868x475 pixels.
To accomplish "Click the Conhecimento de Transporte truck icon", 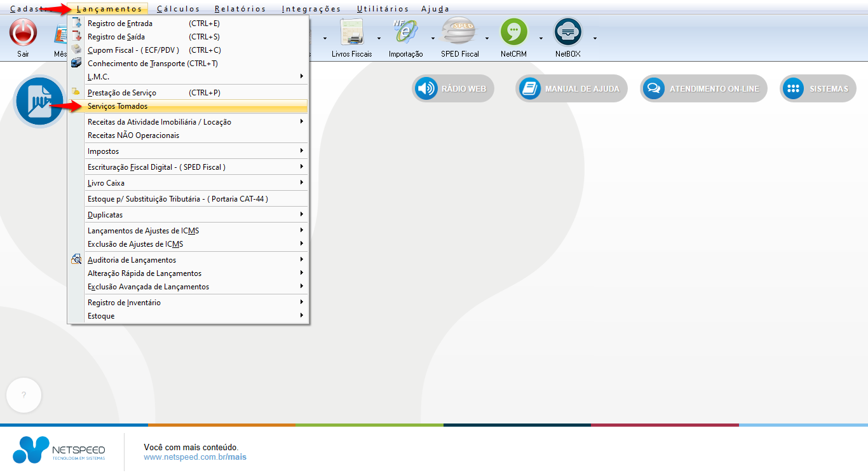I will pos(77,63).
